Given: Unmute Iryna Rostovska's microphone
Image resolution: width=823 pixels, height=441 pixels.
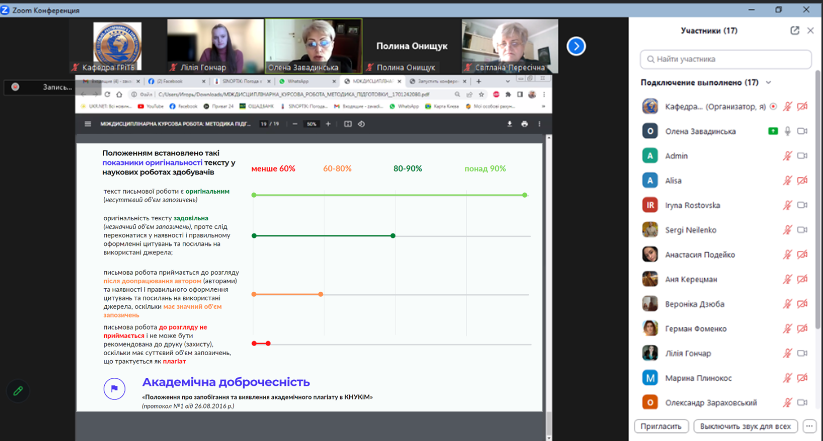Looking at the screenshot, I should coord(787,205).
